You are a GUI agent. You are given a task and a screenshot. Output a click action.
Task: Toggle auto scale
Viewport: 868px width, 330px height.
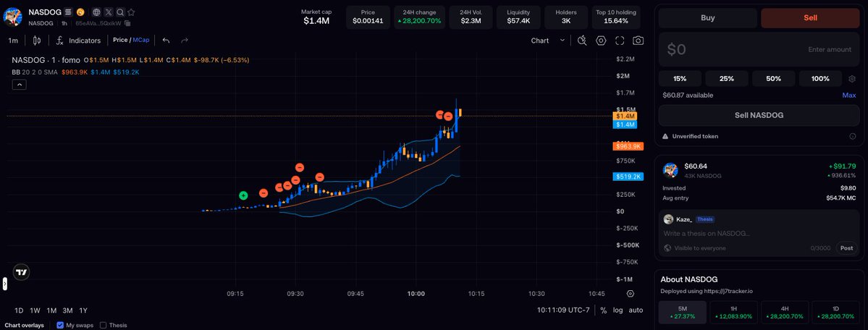coord(636,310)
